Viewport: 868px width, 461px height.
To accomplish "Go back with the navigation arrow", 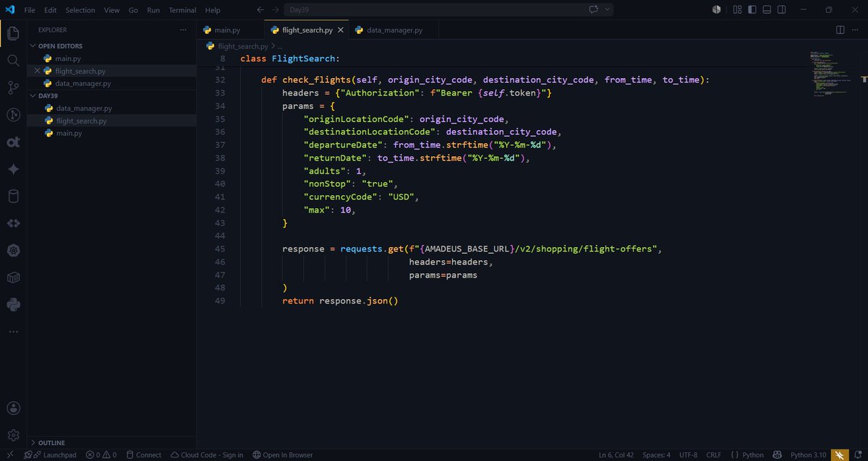I will pyautogui.click(x=260, y=10).
